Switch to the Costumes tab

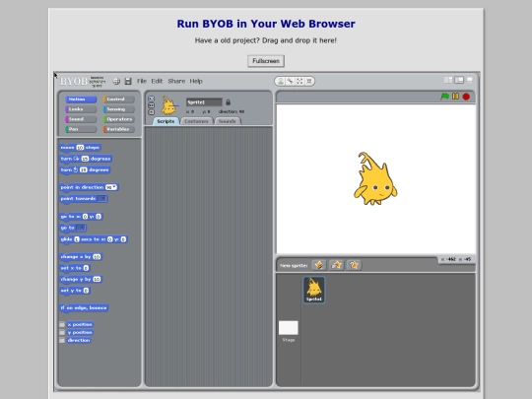pos(196,121)
